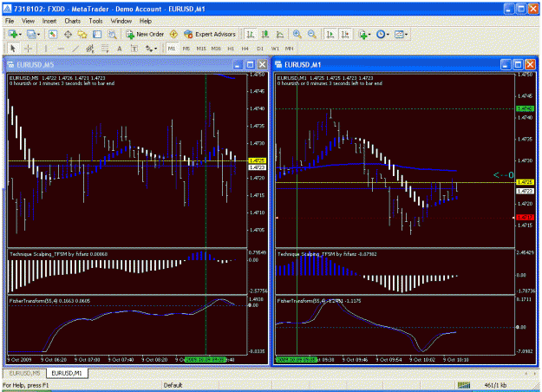Switch to Candlesticks display mode
Image resolution: width=542 pixels, height=392 pixels.
tap(265, 34)
